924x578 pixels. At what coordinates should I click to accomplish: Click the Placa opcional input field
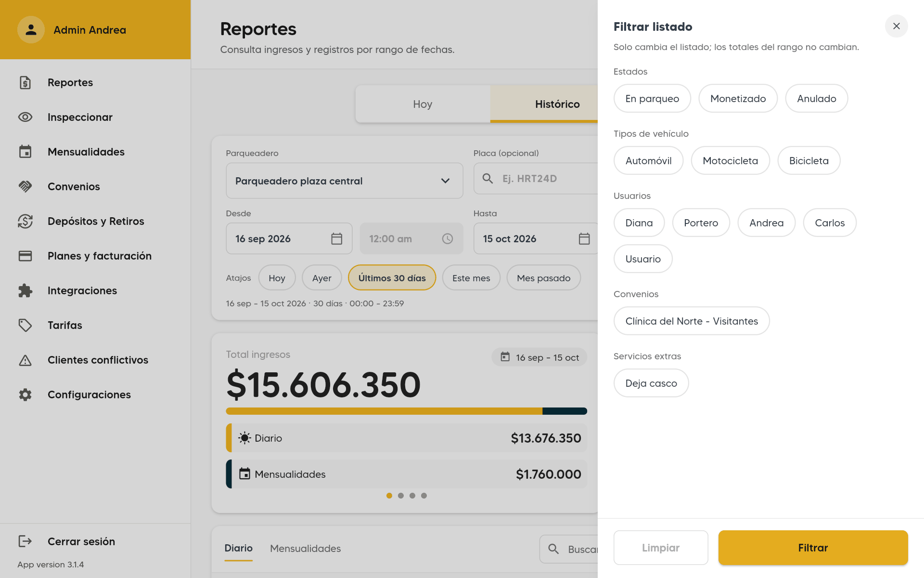tap(536, 178)
